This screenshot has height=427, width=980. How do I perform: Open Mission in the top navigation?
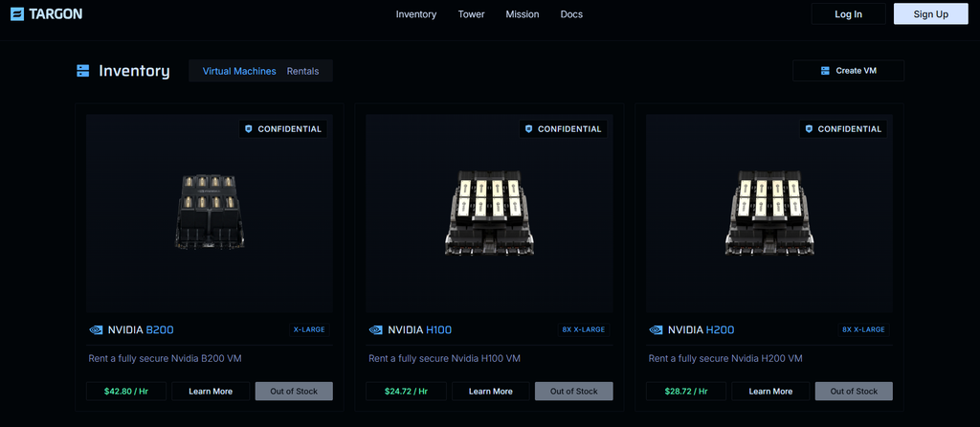pos(523,13)
